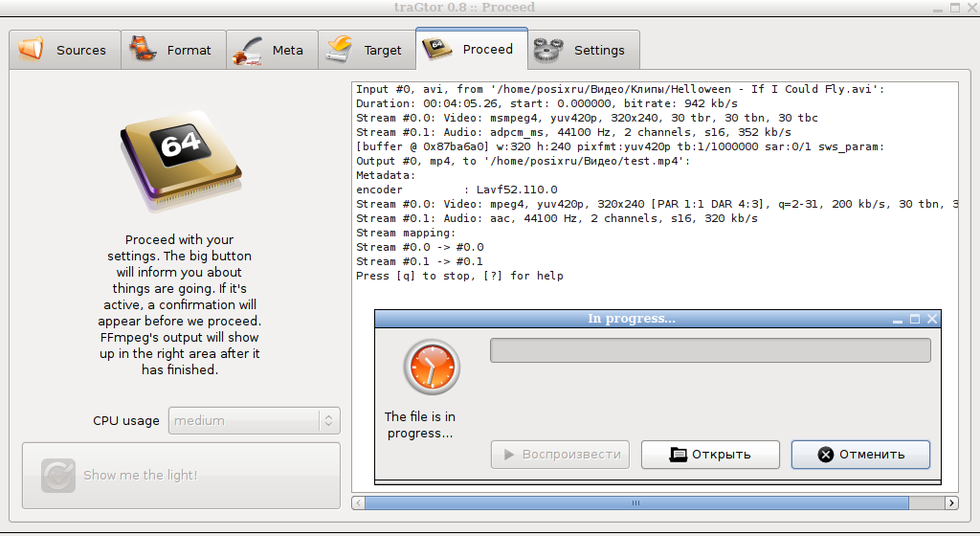The image size is (980, 536).
Task: Minimize the In progress dialog
Action: coord(898,320)
